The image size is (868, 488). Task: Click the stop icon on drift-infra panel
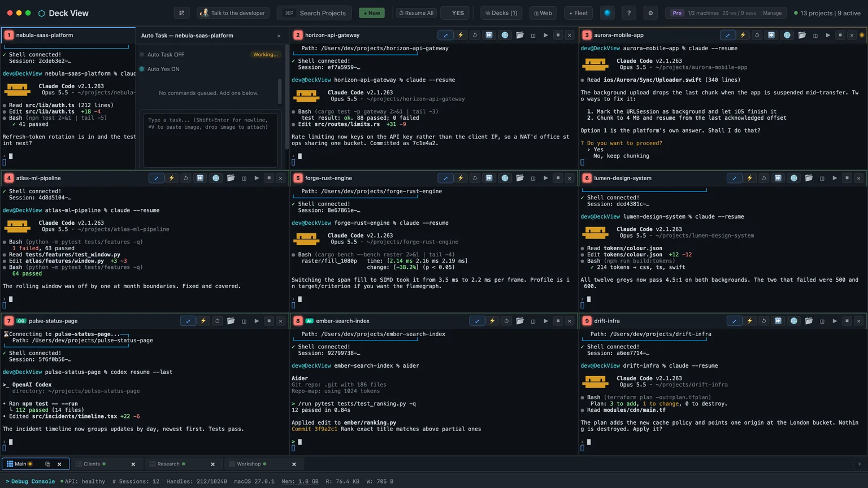coord(847,321)
